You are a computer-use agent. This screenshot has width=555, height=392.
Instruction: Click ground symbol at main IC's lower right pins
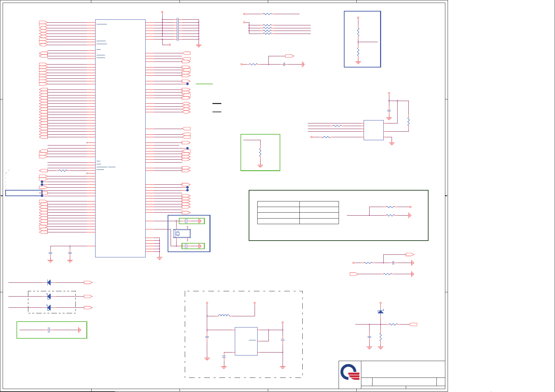pyautogui.click(x=160, y=259)
